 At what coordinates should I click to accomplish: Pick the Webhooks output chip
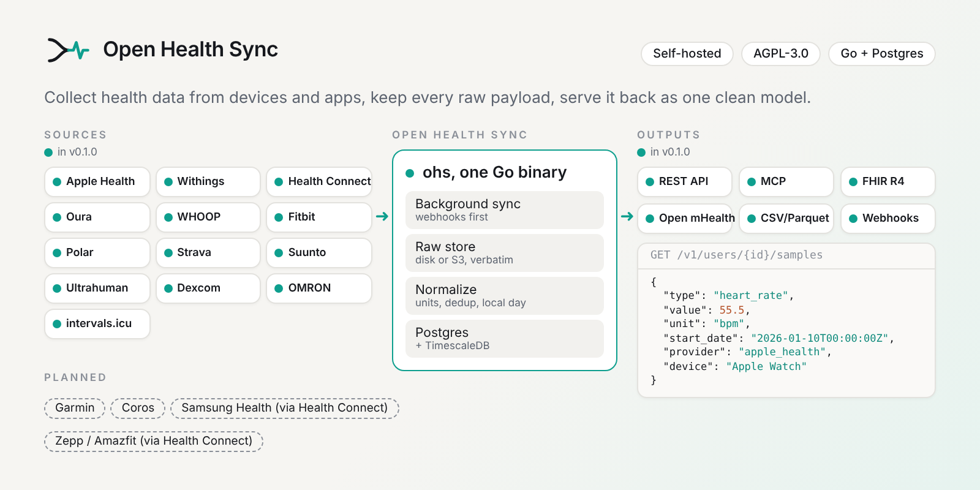pyautogui.click(x=888, y=219)
